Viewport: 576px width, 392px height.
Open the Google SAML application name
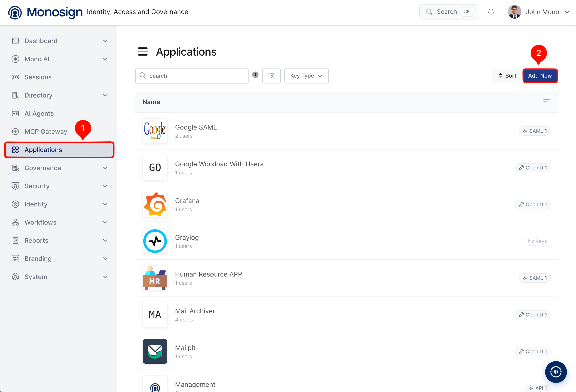coord(196,127)
